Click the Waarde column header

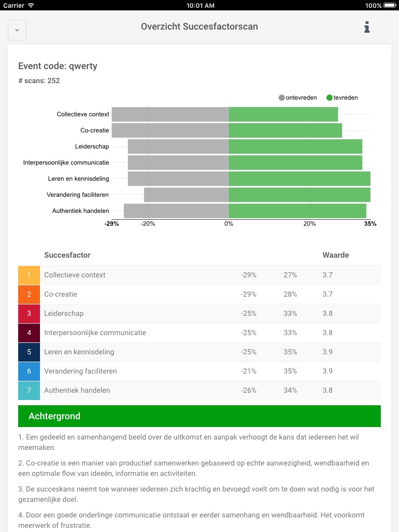[x=336, y=255]
